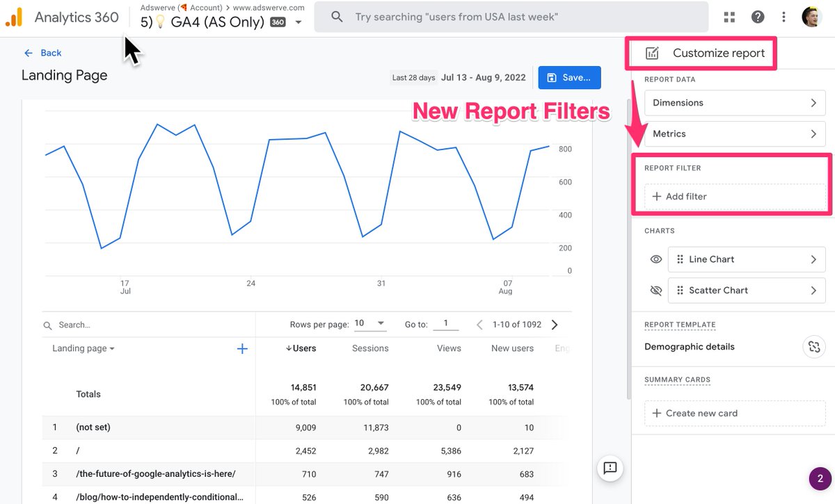Expand the Line Chart settings
The image size is (835, 504).
(x=747, y=259)
